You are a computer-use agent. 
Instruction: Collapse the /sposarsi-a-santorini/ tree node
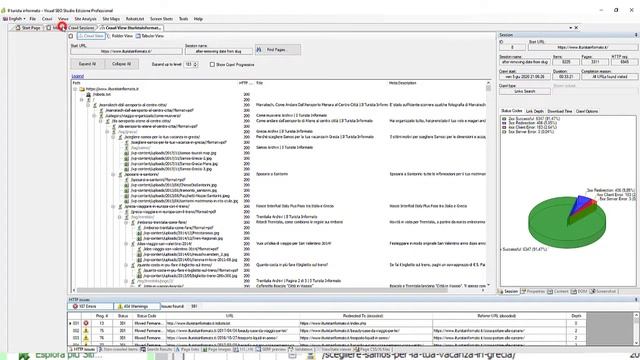click(113, 174)
